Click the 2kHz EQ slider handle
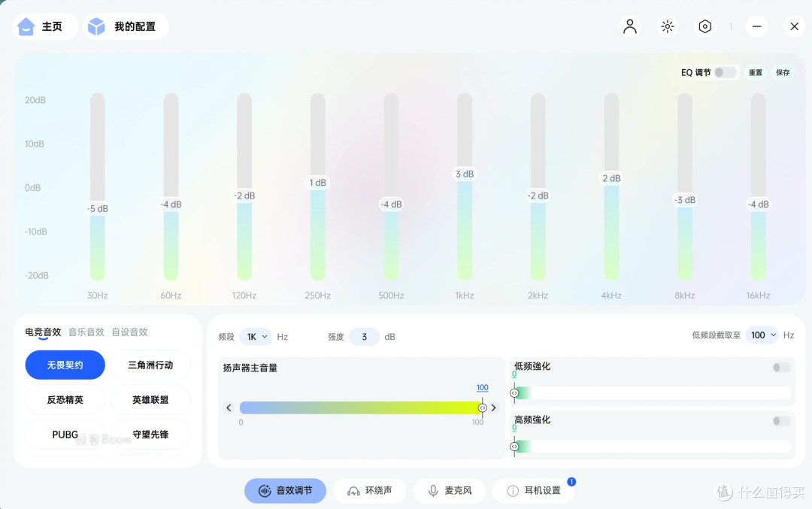The image size is (812, 509). [538, 195]
